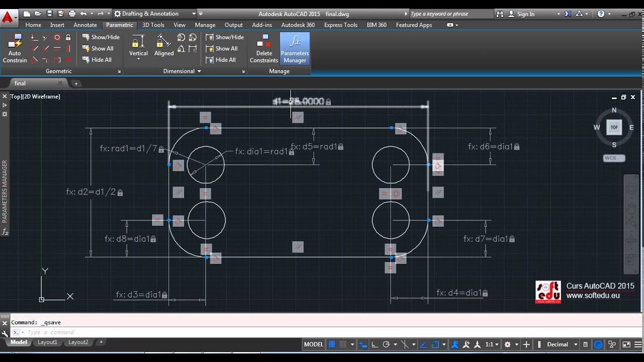
Task: Select the fx: d6=dia1 dimension text
Action: (x=490, y=147)
